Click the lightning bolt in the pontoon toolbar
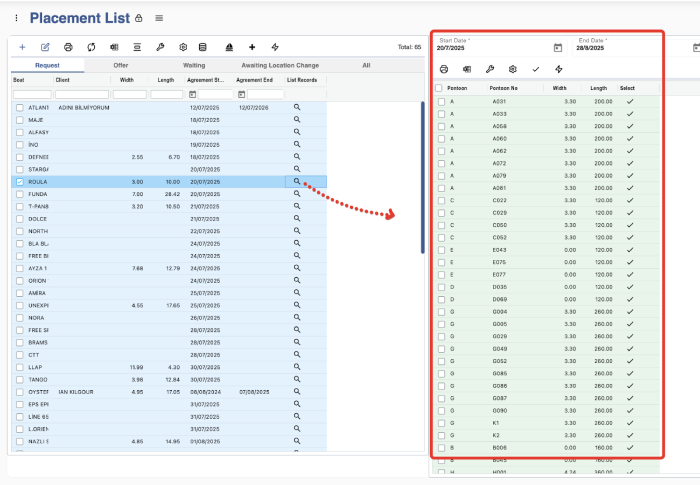Screen dimensions: 700x485 (x=558, y=69)
